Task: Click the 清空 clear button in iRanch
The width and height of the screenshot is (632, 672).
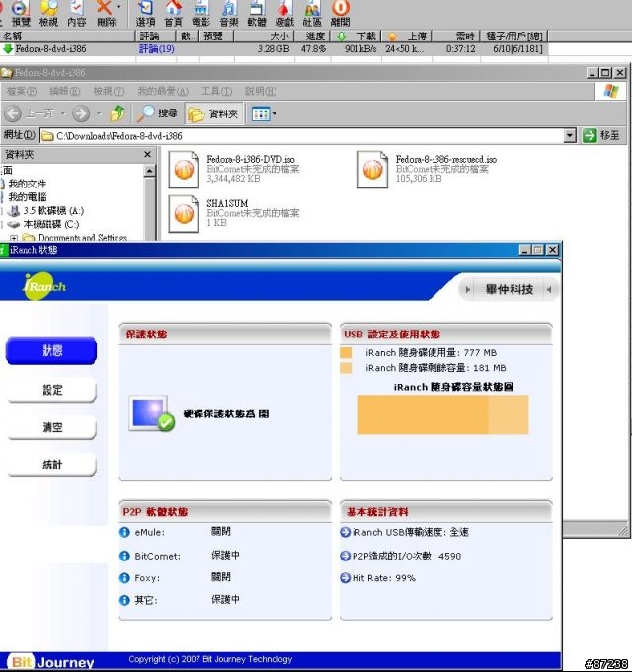Action: click(x=52, y=427)
